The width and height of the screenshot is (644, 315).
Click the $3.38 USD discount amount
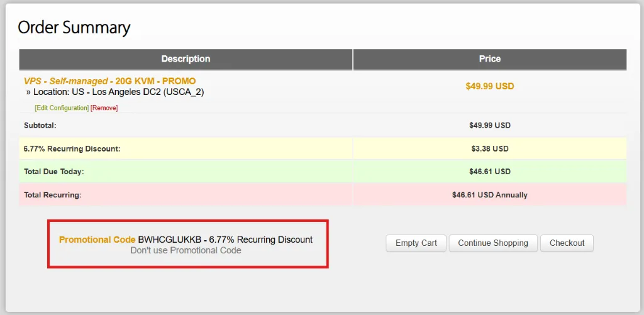coord(489,149)
